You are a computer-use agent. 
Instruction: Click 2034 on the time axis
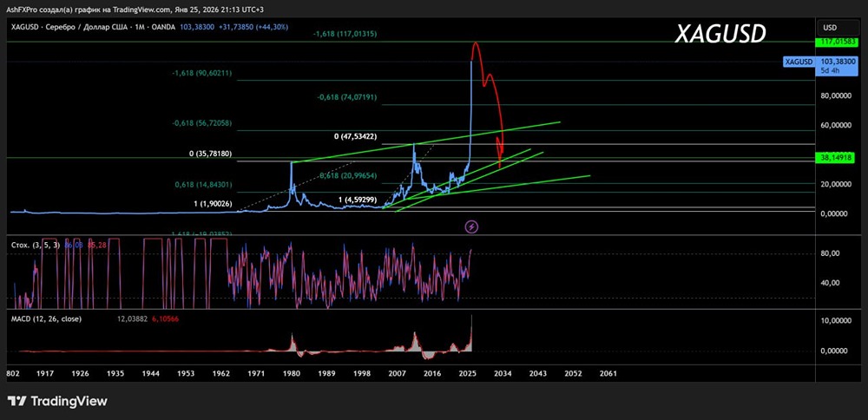(503, 373)
